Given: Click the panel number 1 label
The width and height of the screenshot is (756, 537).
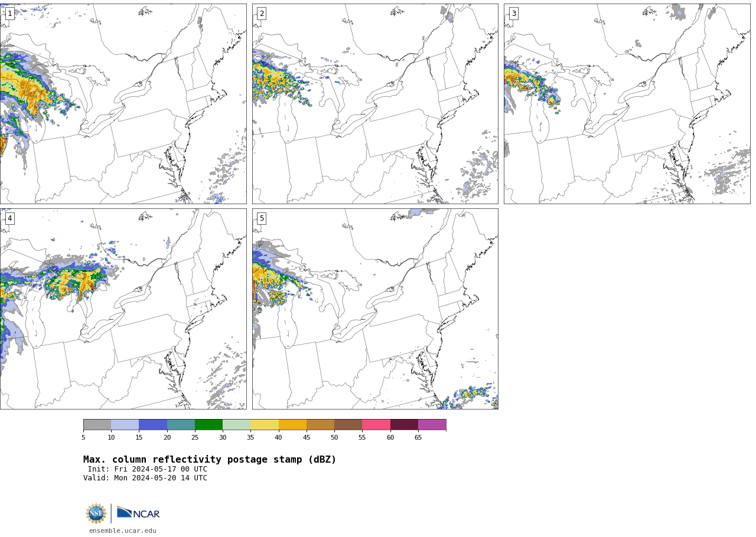Looking at the screenshot, I should (x=9, y=14).
